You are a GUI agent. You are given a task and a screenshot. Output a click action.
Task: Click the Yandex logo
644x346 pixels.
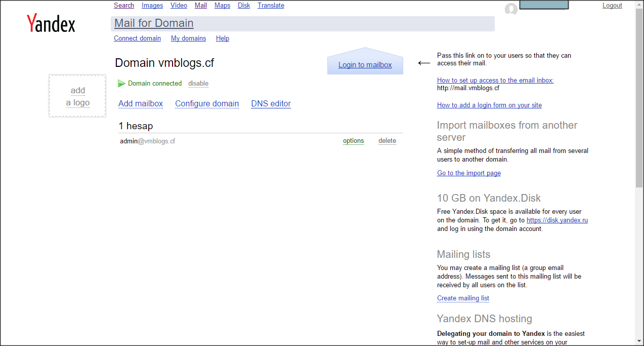(x=51, y=23)
